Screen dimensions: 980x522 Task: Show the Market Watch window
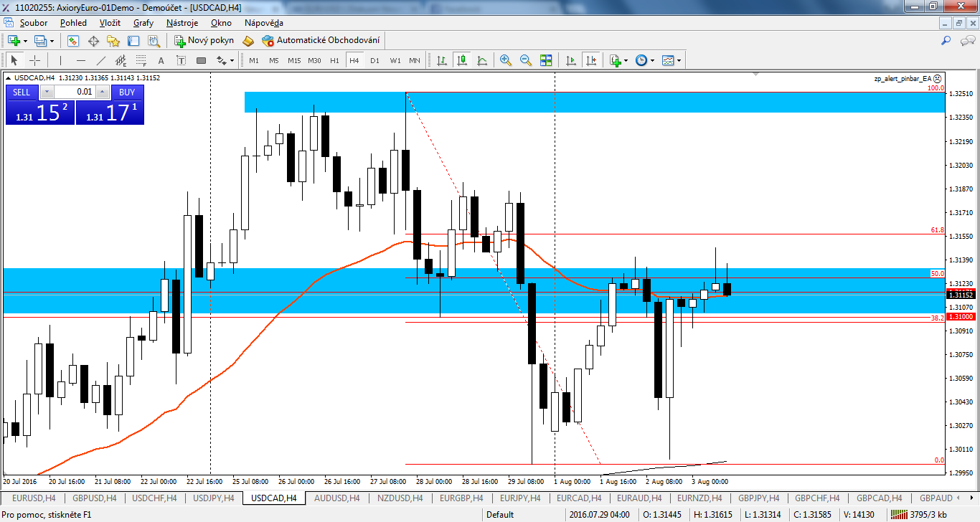(73, 41)
